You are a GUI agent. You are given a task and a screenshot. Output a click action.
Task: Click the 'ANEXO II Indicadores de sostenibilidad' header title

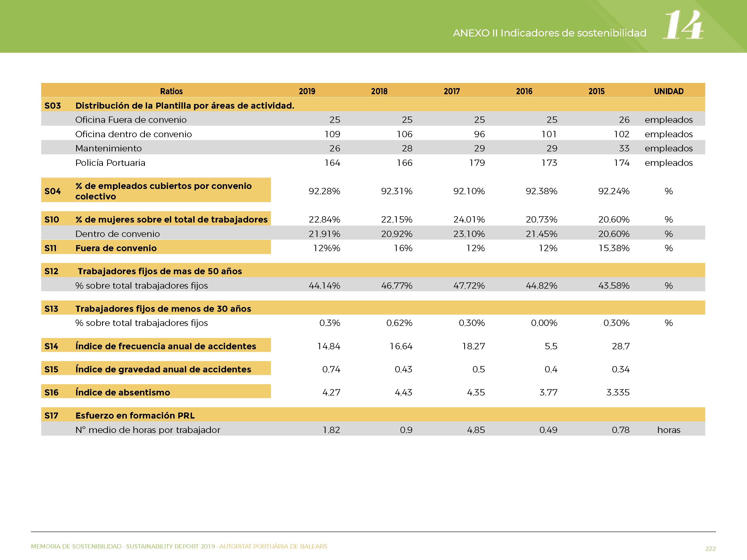pos(550,33)
